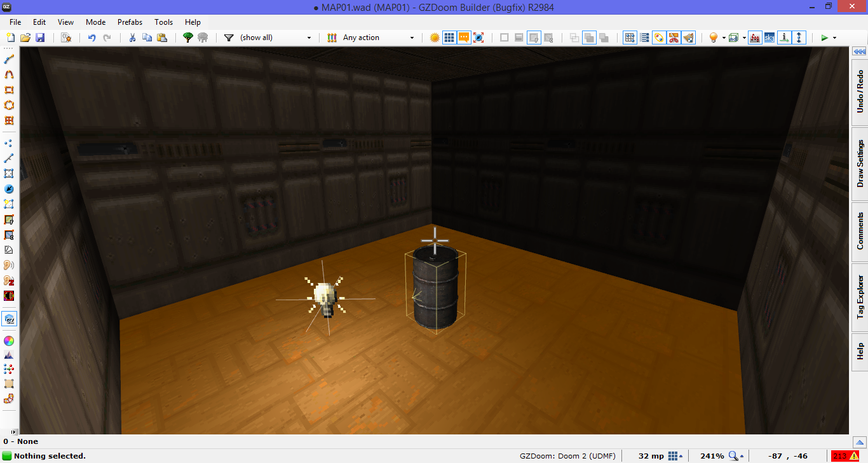Image resolution: width=868 pixels, height=463 pixels.
Task: Open a map with the folder icon
Action: click(x=25, y=38)
